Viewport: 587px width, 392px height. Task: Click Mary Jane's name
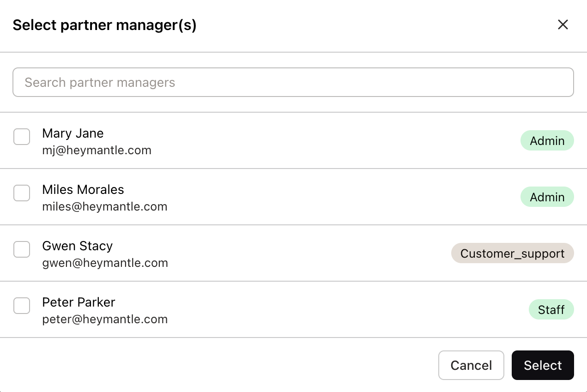coord(73,133)
